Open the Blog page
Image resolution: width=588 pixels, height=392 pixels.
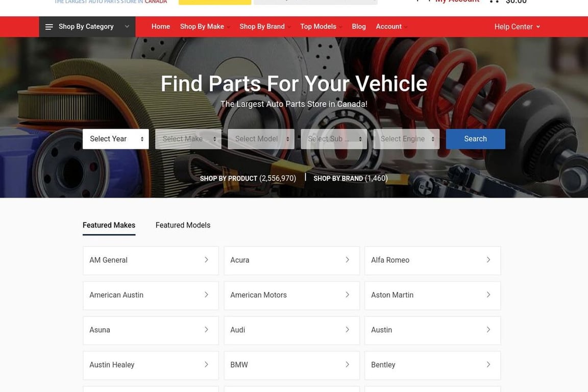pos(358,27)
